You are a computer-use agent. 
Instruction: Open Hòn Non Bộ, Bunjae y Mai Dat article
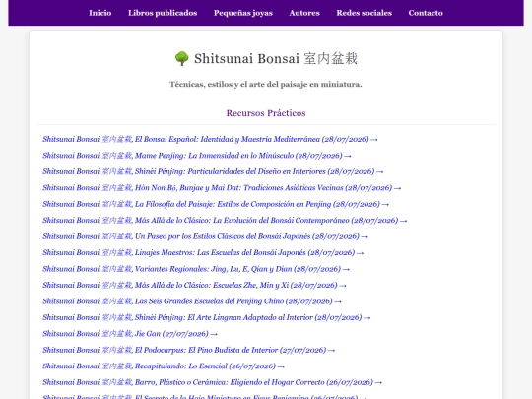pos(222,188)
